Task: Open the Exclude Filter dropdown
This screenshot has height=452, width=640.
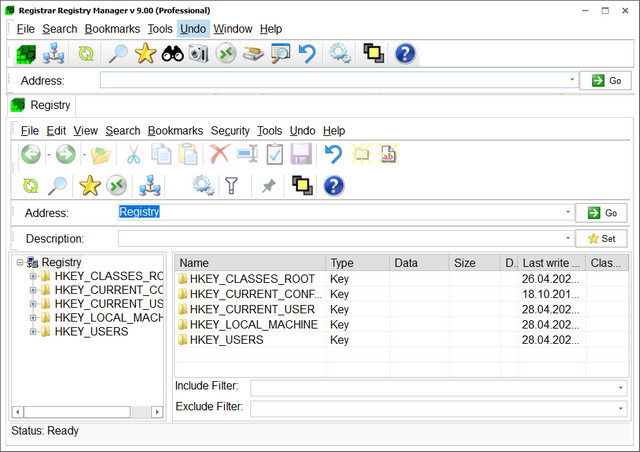Action: [620, 408]
